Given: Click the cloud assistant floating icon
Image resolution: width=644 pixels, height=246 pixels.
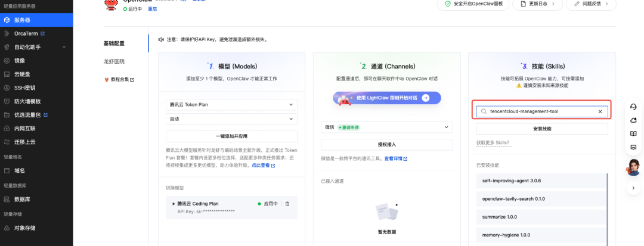Looking at the screenshot, I should tap(633, 120).
